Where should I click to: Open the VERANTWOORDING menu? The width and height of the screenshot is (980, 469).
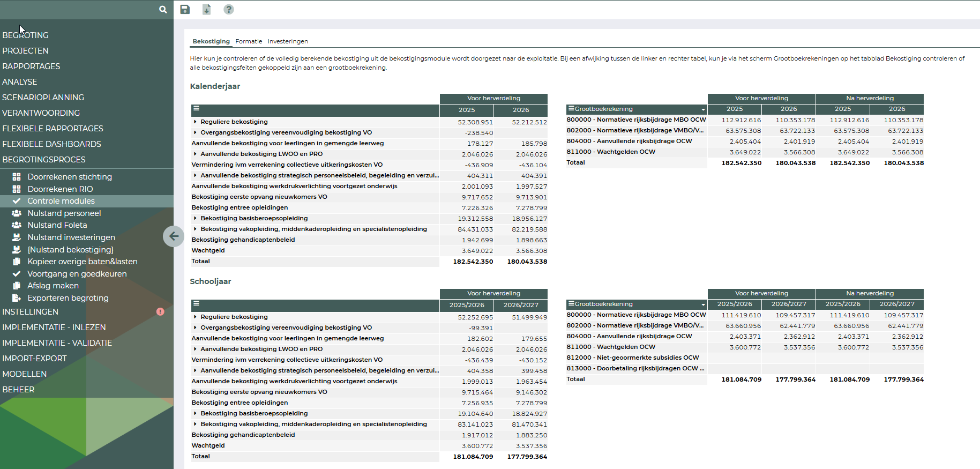[41, 113]
